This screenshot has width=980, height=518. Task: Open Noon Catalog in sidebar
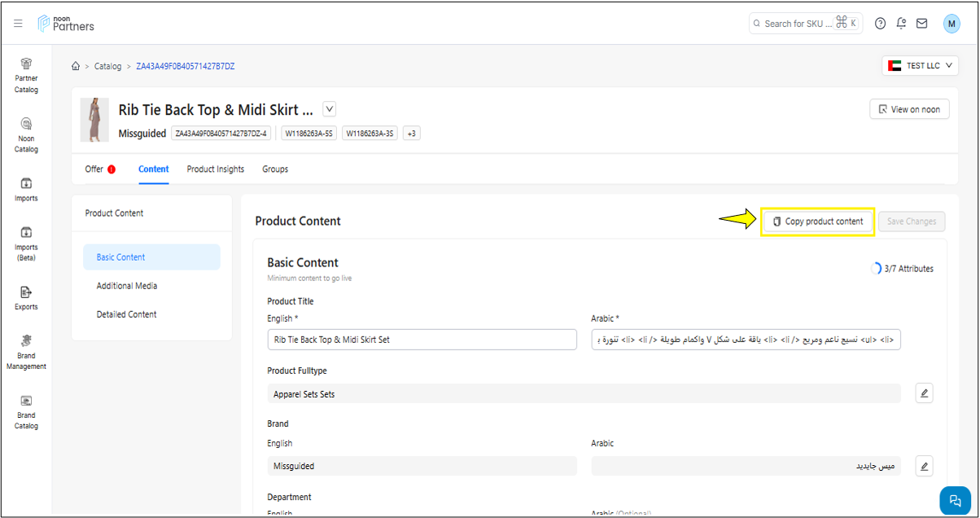(x=26, y=135)
